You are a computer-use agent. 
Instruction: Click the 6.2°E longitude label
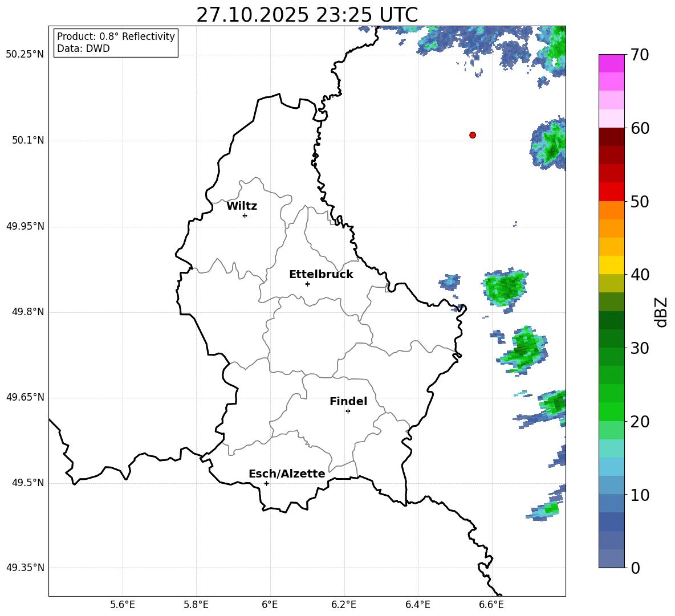pos(344,605)
